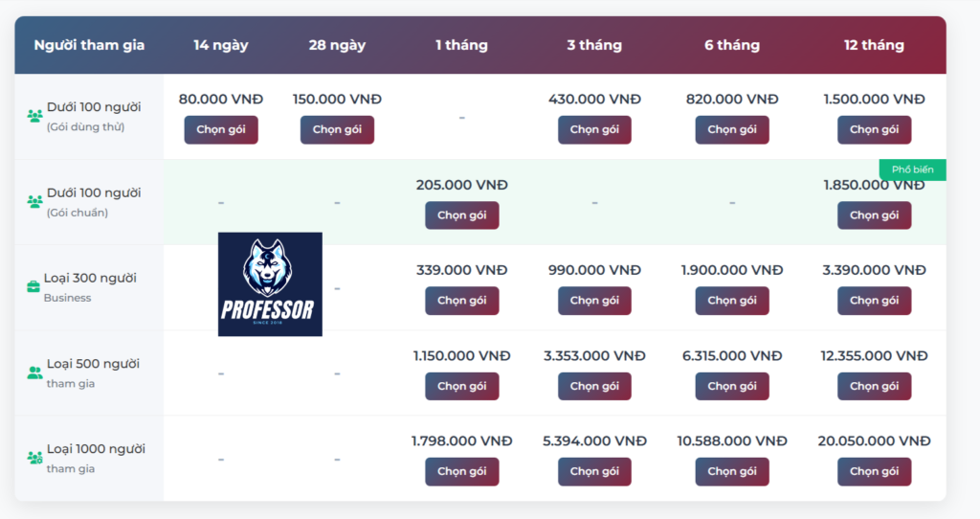Click the 12 tháng column header
Image resolution: width=980 pixels, height=519 pixels.
click(x=874, y=45)
